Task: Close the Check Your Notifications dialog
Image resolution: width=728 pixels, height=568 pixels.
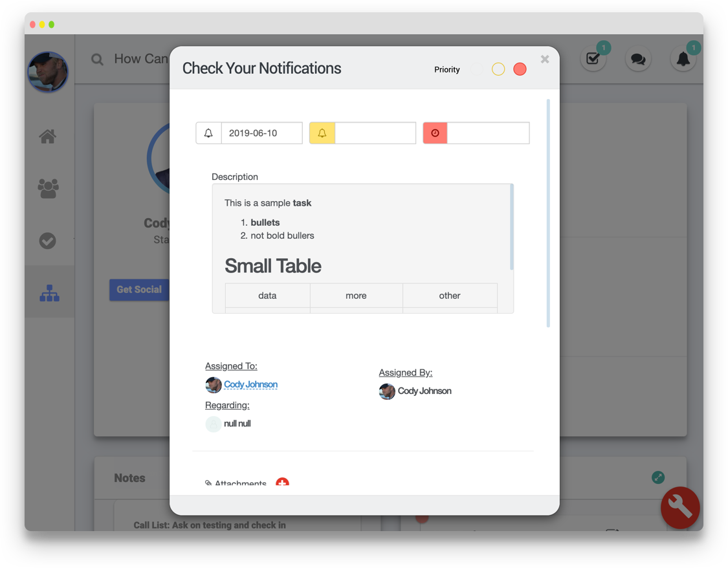Action: [545, 59]
